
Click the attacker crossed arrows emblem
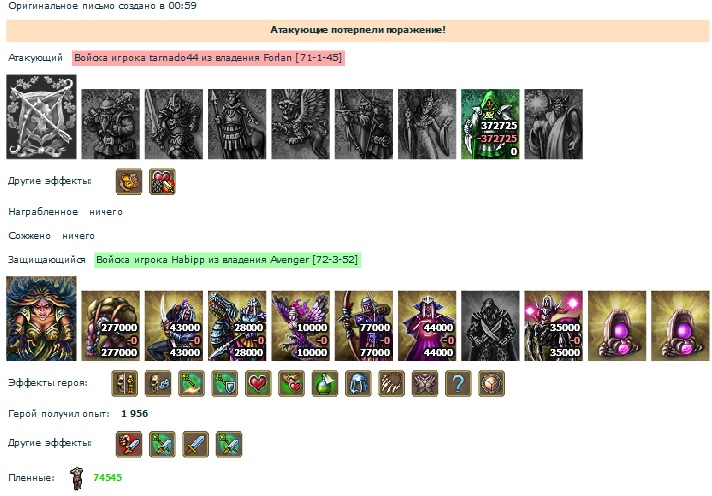(41, 117)
